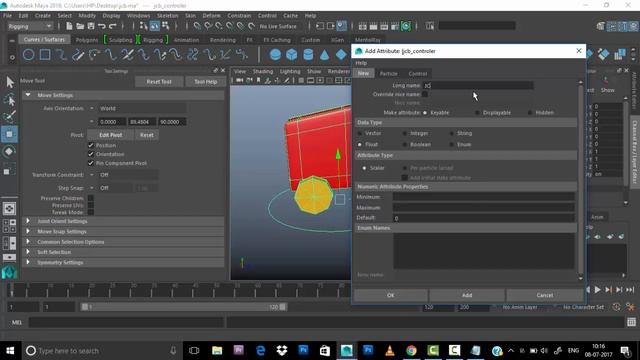Image resolution: width=640 pixels, height=360 pixels.
Task: Expand Common Selection Options section
Action: click(x=28, y=242)
